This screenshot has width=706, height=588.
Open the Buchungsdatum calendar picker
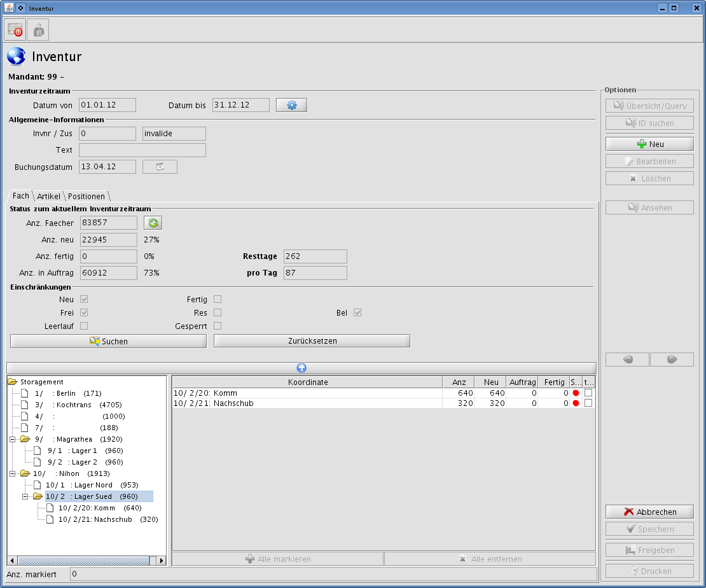(x=160, y=167)
